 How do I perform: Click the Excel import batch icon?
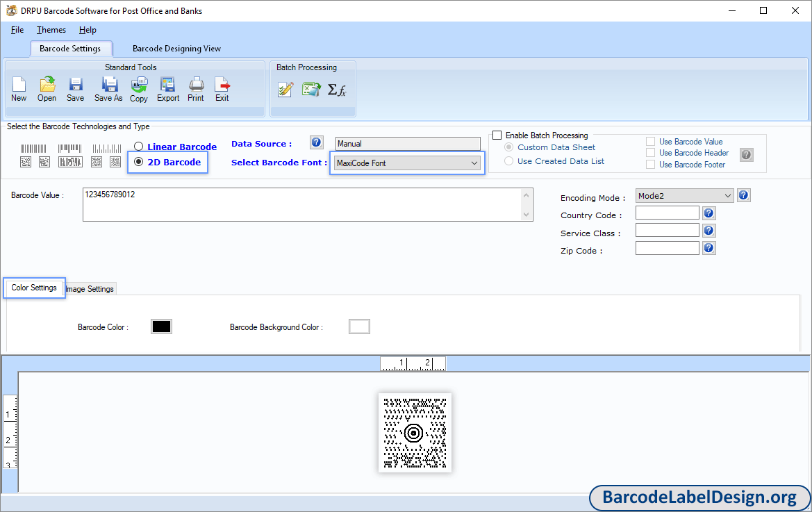(x=311, y=90)
